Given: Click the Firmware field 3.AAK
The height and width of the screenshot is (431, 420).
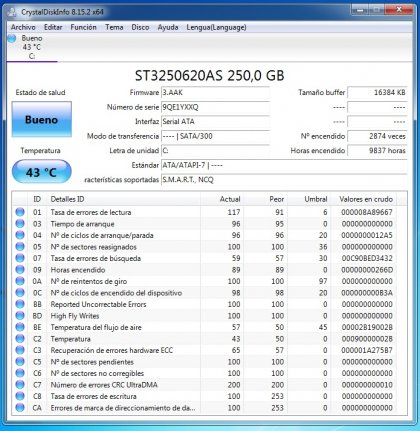Looking at the screenshot, I should click(x=215, y=93).
